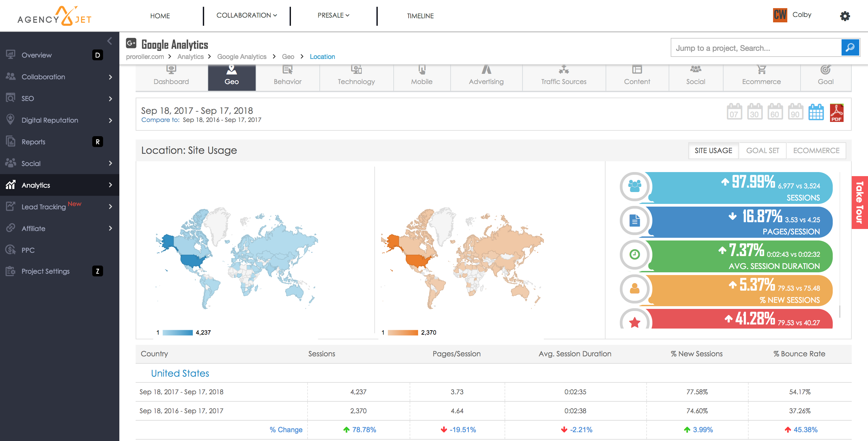Viewport: 868px width, 441px height.
Task: Collapse the sidebar with arrow icon
Action: pyautogui.click(x=109, y=41)
